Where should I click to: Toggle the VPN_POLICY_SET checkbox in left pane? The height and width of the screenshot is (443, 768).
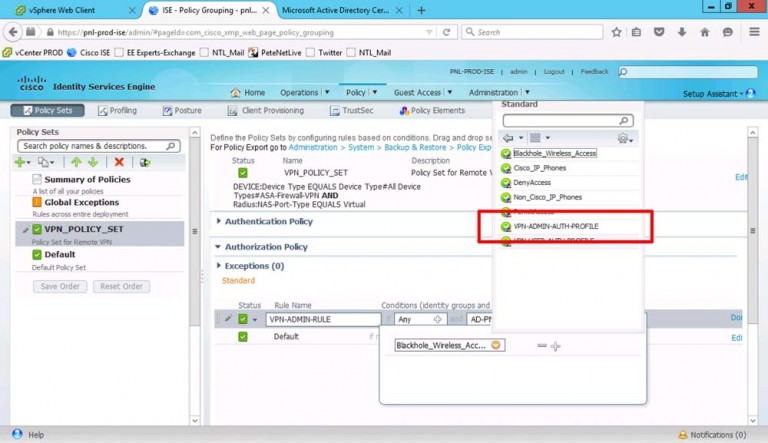click(37, 229)
